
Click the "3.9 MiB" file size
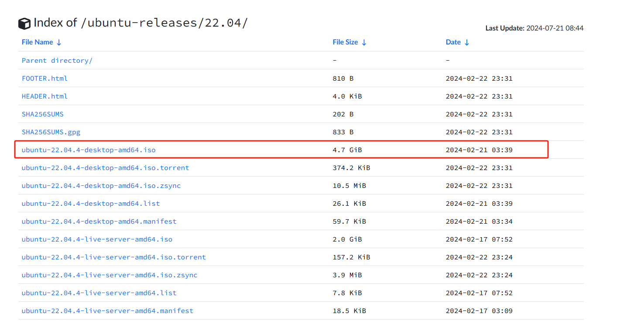click(347, 275)
